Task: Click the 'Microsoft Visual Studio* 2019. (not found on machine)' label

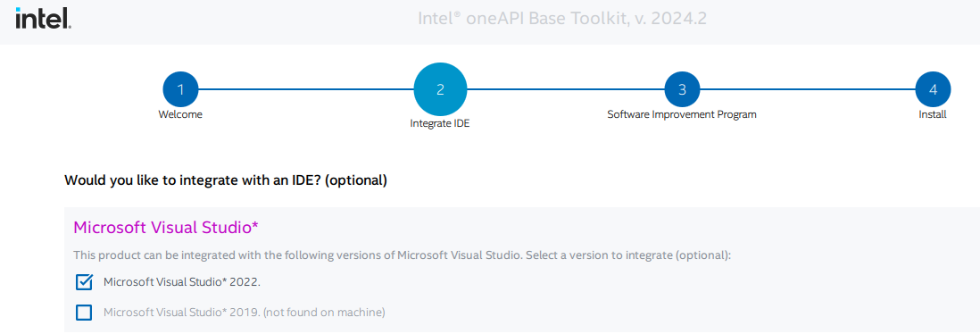Action: click(245, 312)
